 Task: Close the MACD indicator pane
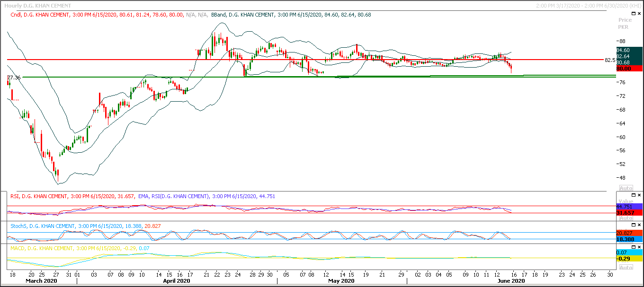click(639, 247)
